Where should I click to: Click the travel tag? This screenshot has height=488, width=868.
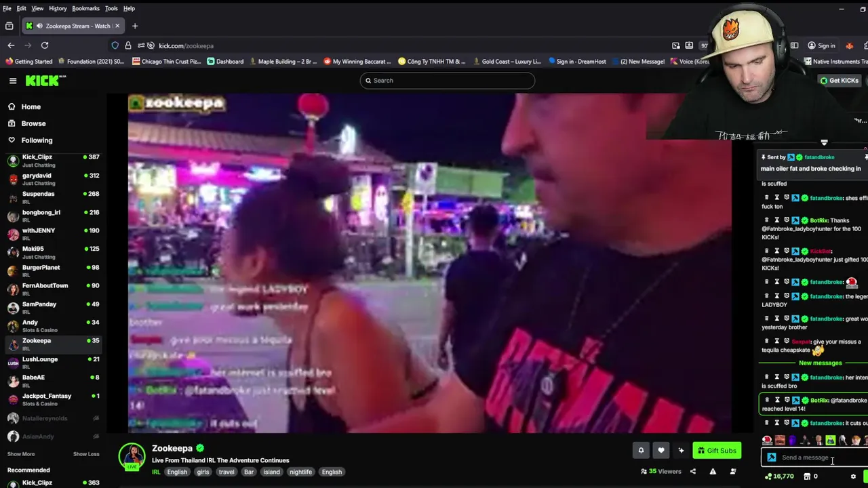(226, 472)
